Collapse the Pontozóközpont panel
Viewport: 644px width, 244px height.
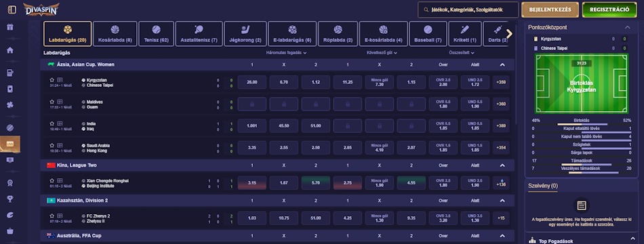tap(627, 27)
